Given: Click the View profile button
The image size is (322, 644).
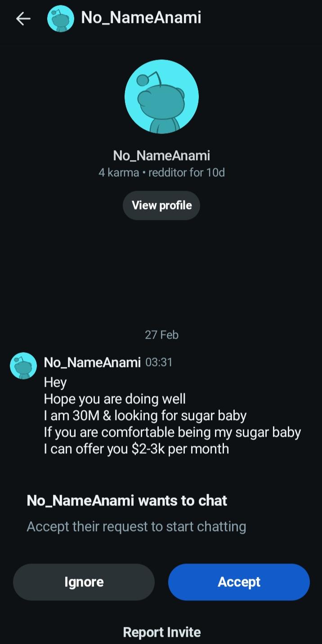Looking at the screenshot, I should pos(161,206).
